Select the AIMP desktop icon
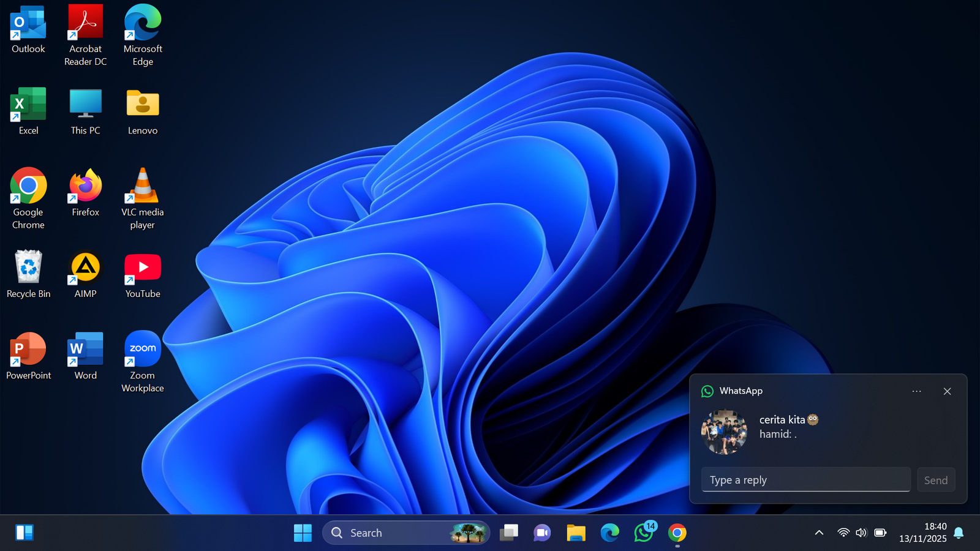Viewport: 980px width, 551px height. tap(85, 268)
